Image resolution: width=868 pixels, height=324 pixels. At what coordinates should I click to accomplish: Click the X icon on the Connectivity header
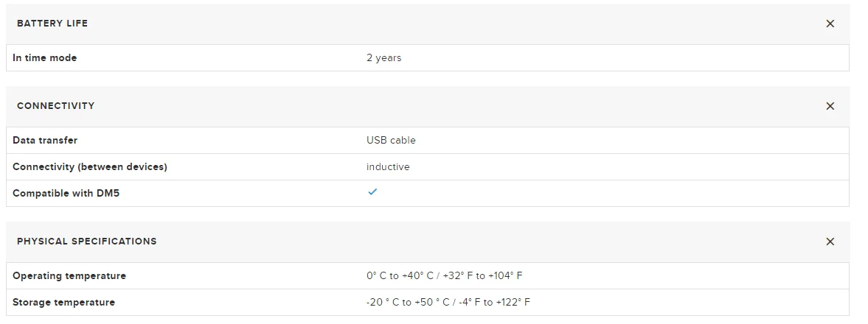tap(830, 106)
